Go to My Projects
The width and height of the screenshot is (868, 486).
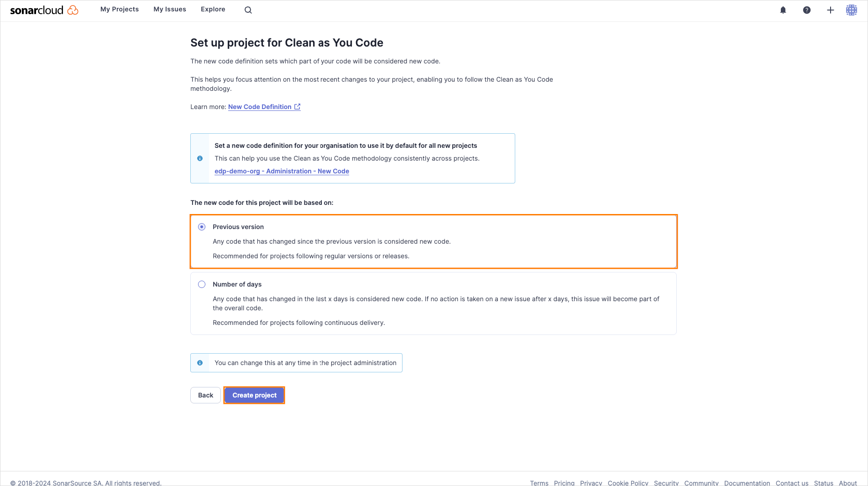click(120, 9)
